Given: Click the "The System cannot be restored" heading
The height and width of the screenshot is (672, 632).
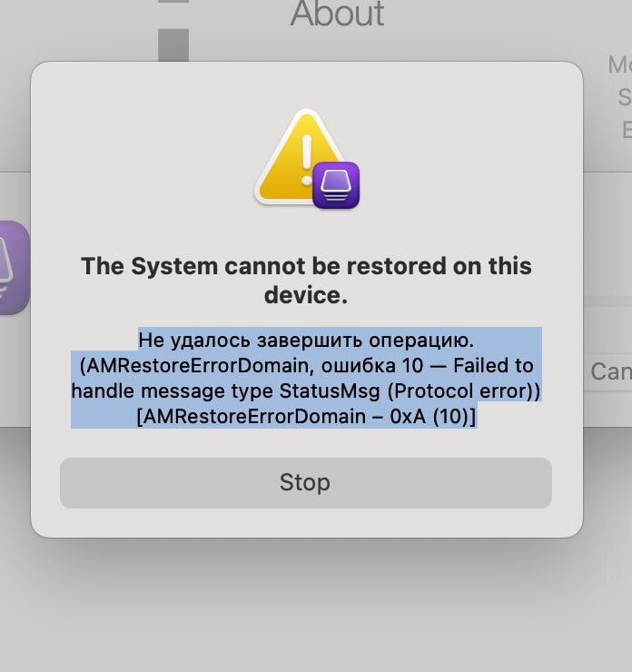Looking at the screenshot, I should click(306, 266).
